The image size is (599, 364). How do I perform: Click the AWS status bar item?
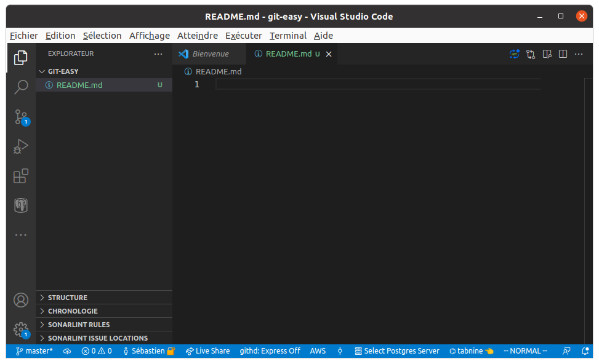[x=318, y=351]
